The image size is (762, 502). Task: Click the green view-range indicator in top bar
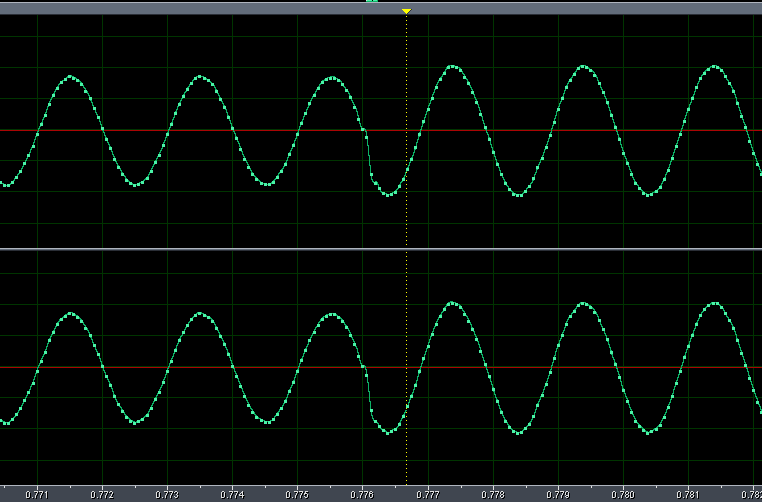pos(372,2)
